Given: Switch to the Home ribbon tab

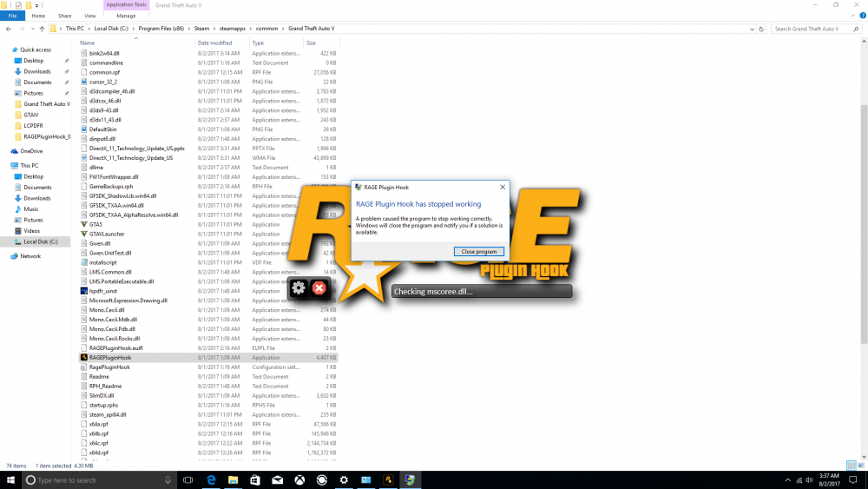Looking at the screenshot, I should coord(38,16).
